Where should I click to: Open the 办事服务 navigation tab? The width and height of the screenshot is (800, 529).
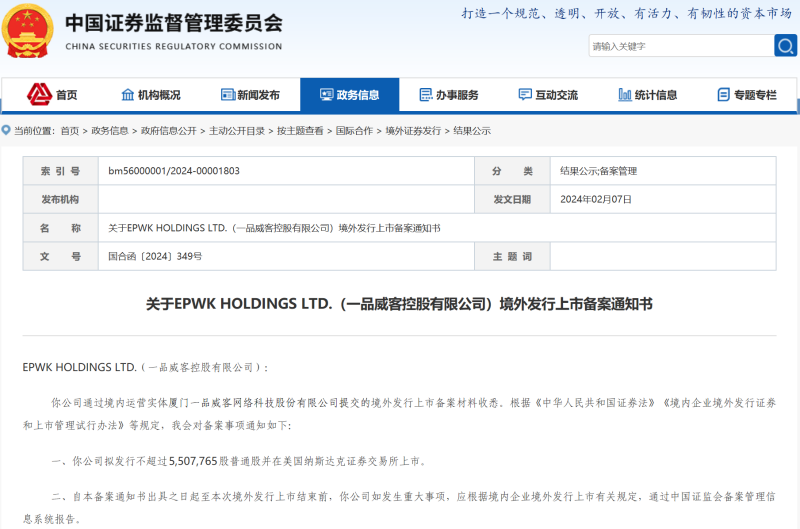click(449, 94)
